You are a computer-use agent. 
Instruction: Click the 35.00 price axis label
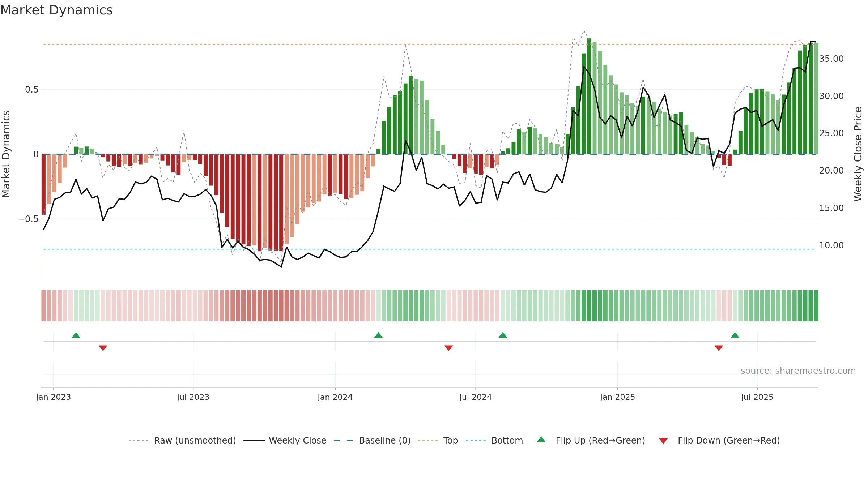pyautogui.click(x=831, y=59)
